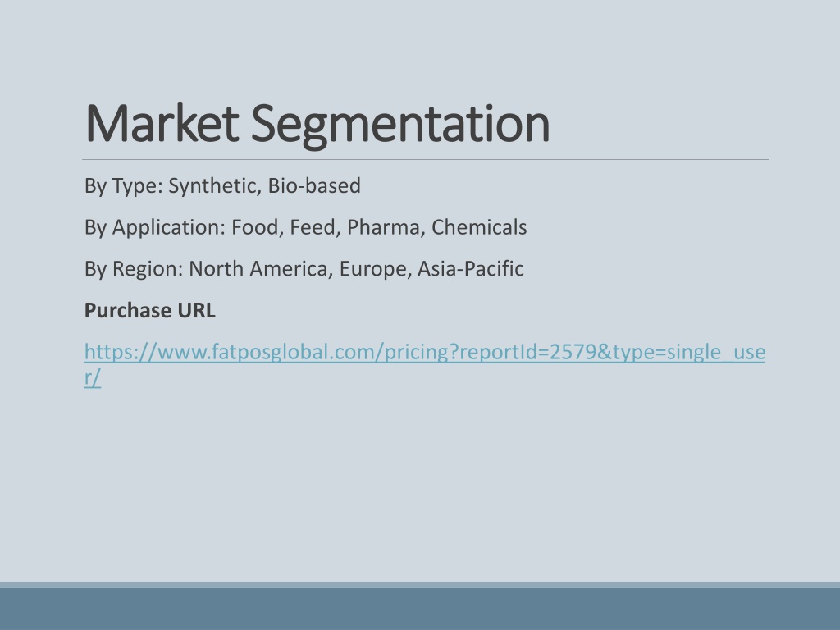Open the fatposglobal.com pricing link

point(424,353)
